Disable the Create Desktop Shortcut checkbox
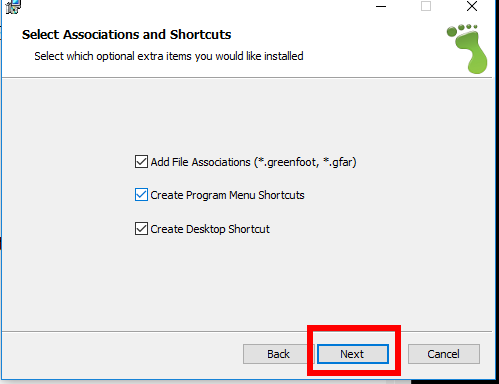 point(141,229)
